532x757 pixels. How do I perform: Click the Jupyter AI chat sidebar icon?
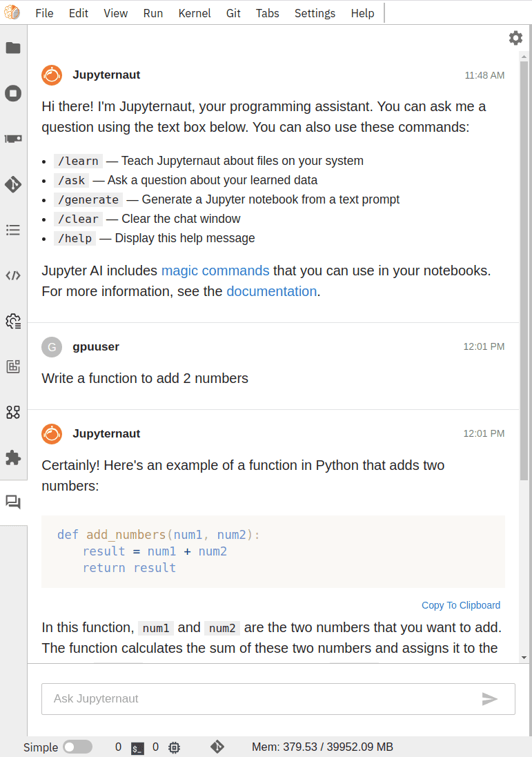(x=13, y=502)
